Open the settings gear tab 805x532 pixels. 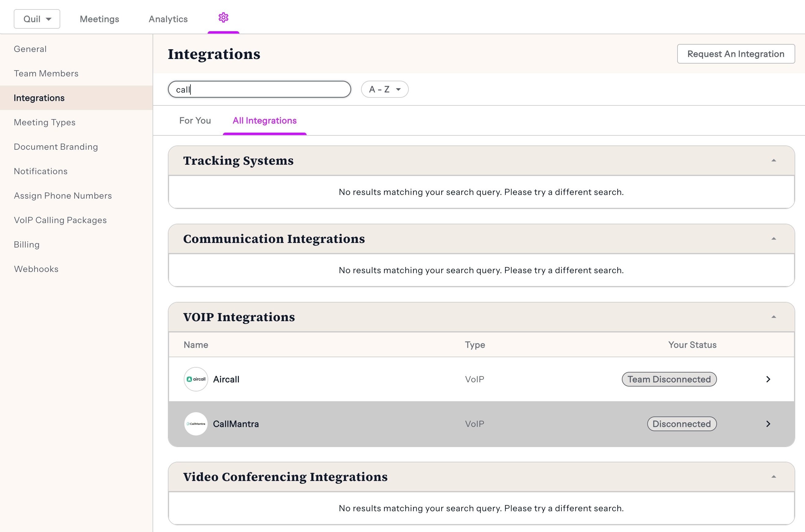click(x=223, y=18)
